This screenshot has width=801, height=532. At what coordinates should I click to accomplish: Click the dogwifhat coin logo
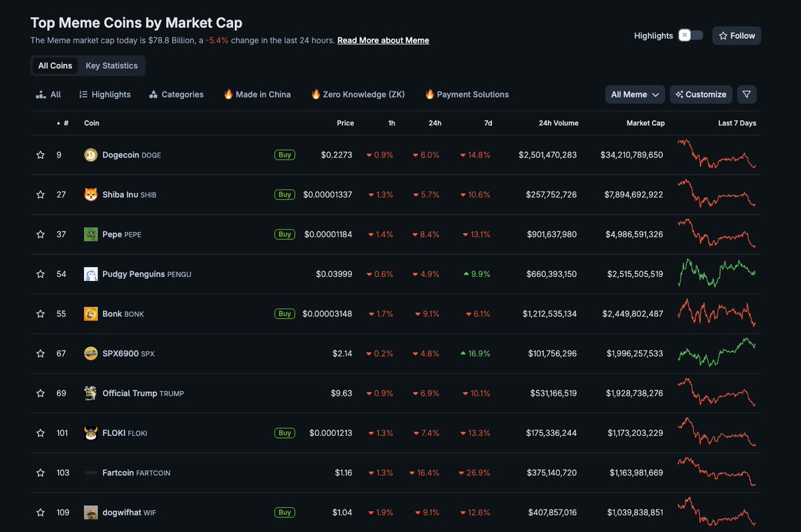coord(91,513)
